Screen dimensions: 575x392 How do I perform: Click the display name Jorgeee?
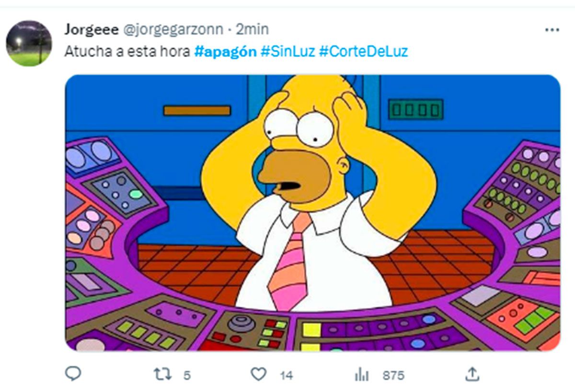92,30
